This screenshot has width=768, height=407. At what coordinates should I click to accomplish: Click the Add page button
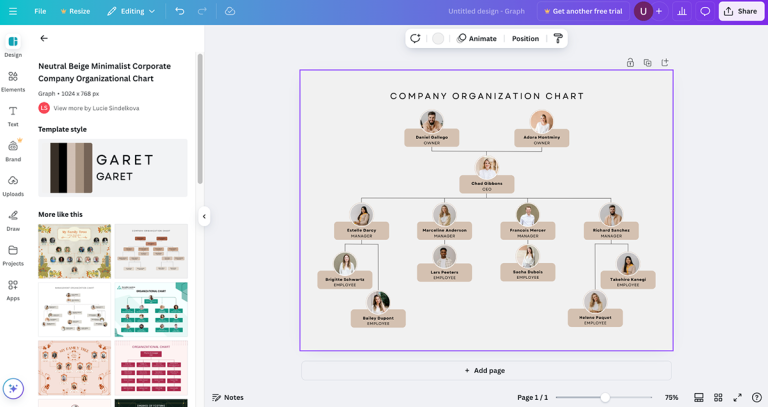pyautogui.click(x=486, y=371)
